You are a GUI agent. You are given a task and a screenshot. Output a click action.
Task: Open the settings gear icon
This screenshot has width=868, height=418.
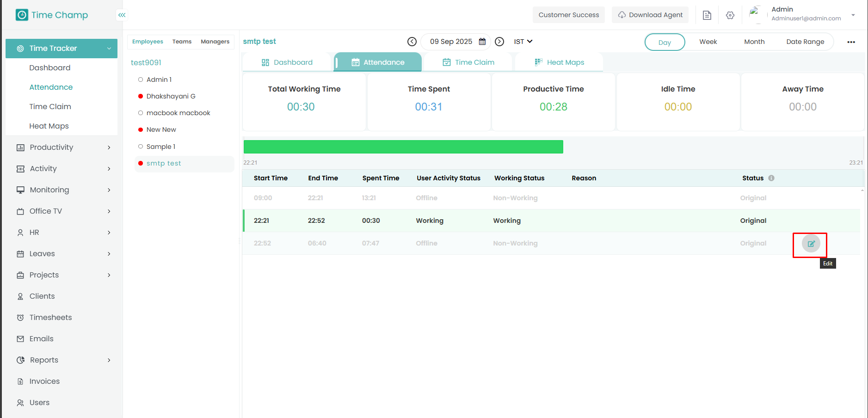pos(730,15)
